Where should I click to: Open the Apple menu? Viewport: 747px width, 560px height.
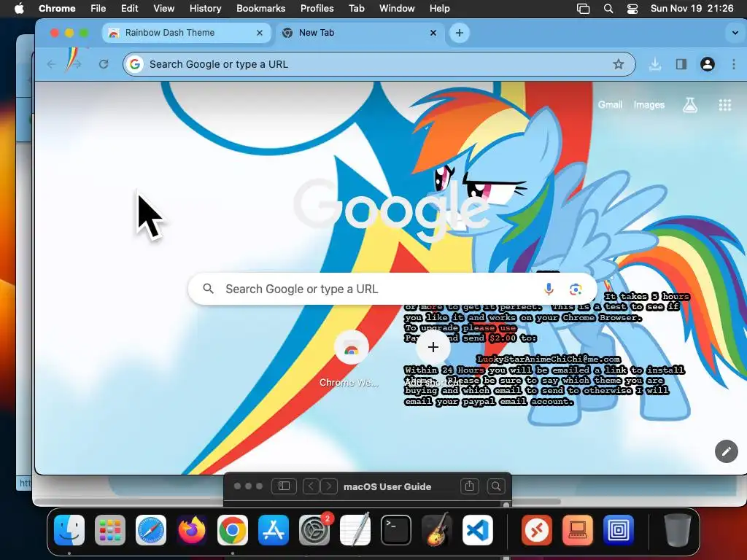19,9
